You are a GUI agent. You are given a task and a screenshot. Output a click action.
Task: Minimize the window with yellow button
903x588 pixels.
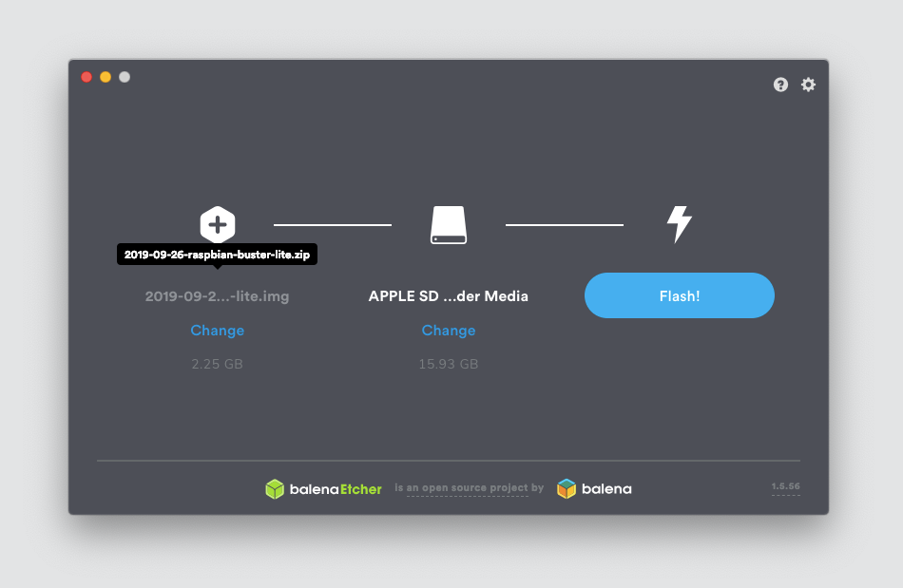[106, 77]
